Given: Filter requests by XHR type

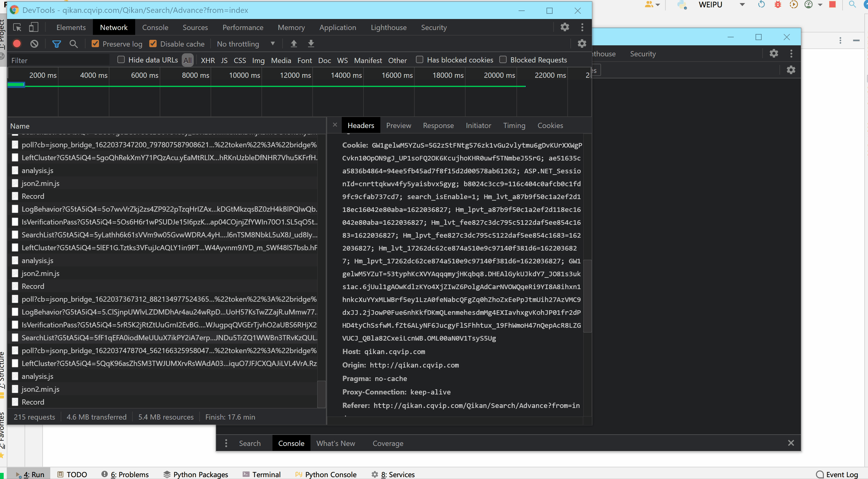Looking at the screenshot, I should coord(207,61).
